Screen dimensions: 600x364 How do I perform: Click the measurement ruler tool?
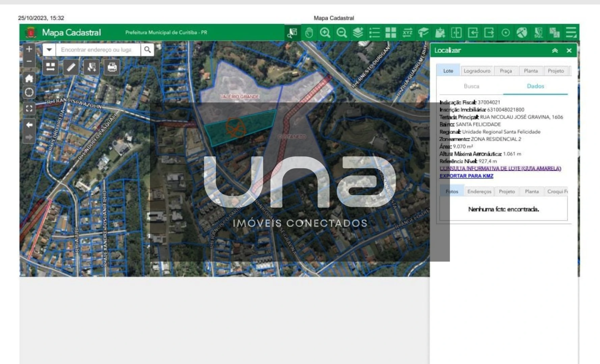click(x=71, y=67)
